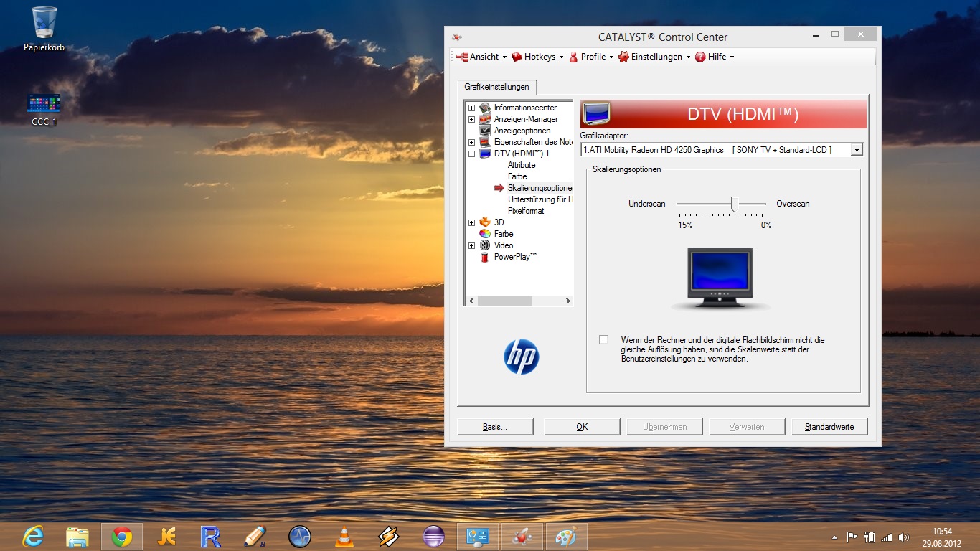Collapse the DTV (HDMI) 1 node

coord(471,154)
